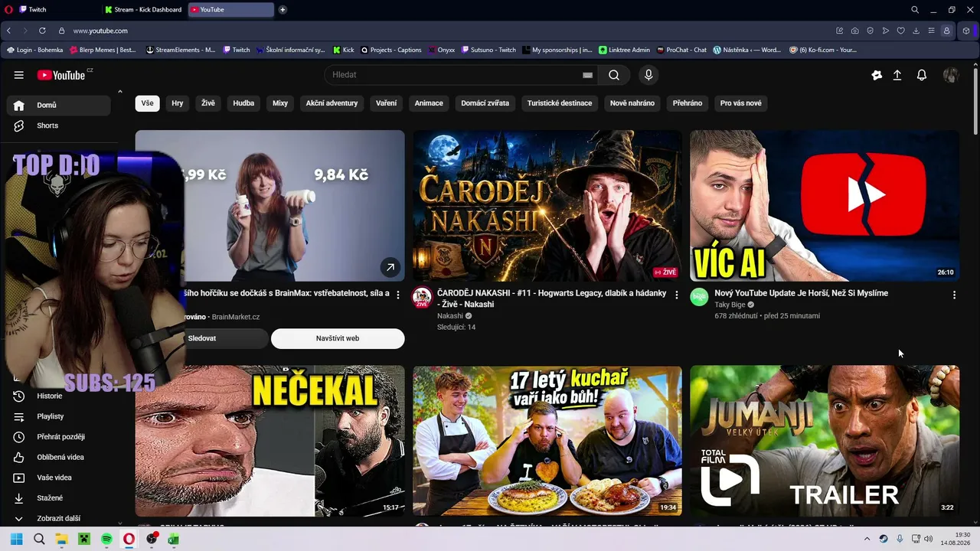Open YouTube notifications bell
Screen dimensions: 980x551
922,75
